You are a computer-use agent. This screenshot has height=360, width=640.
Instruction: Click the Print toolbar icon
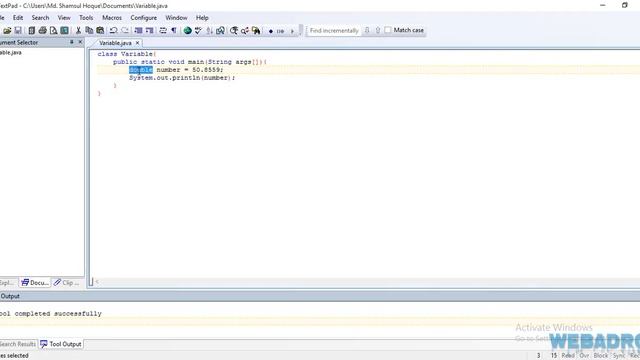42,31
